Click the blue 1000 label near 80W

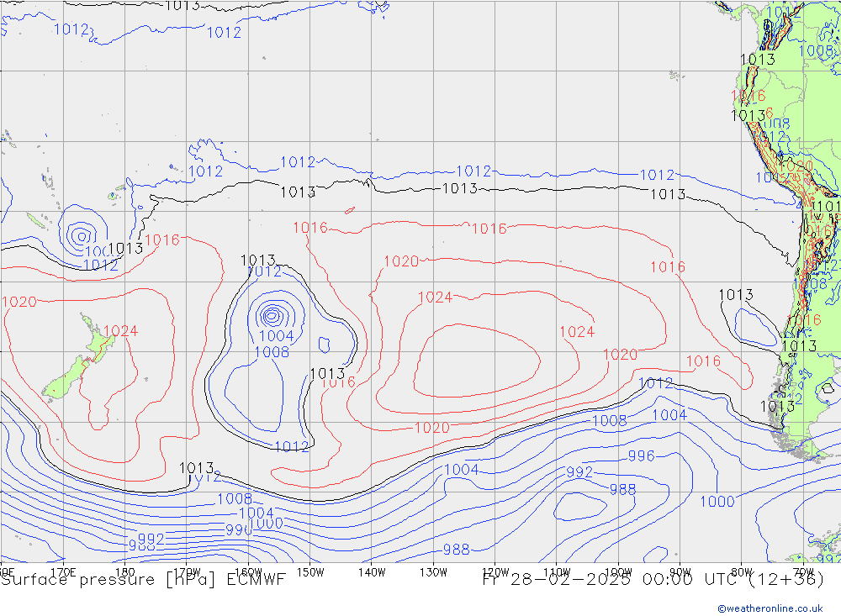coord(717,502)
